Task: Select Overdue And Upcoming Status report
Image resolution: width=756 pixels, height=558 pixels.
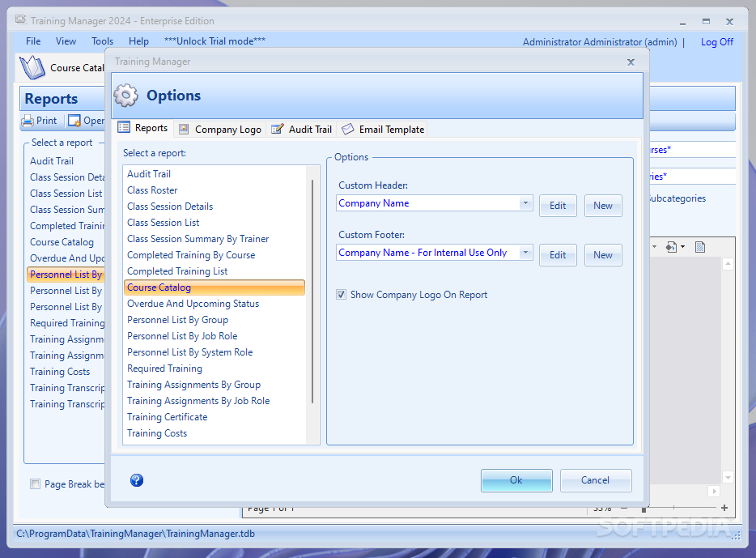Action: point(214,304)
